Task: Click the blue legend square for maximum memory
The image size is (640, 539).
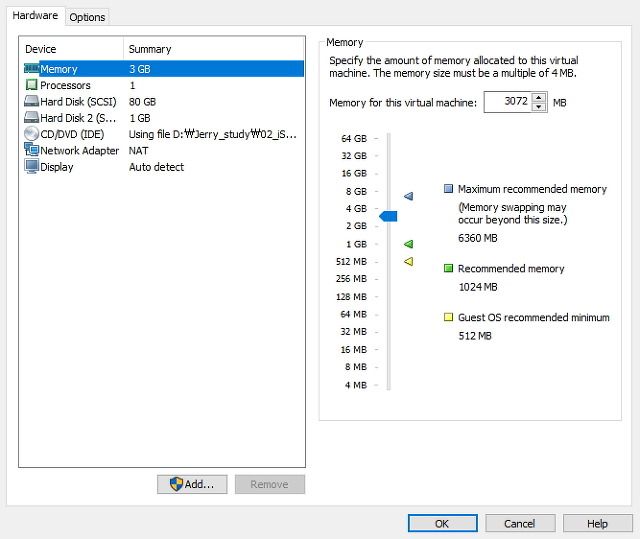Action: coord(448,189)
